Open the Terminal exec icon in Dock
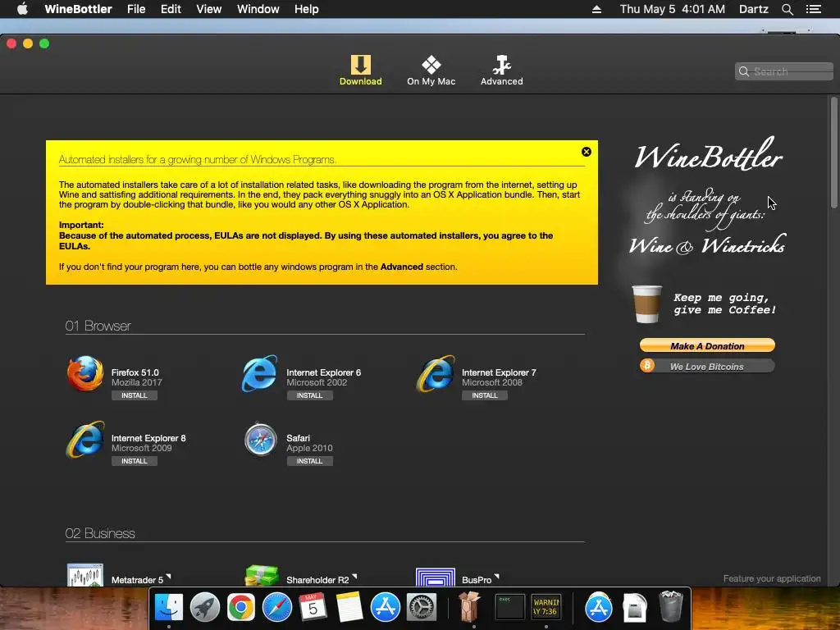Image resolution: width=840 pixels, height=630 pixels. coord(509,607)
